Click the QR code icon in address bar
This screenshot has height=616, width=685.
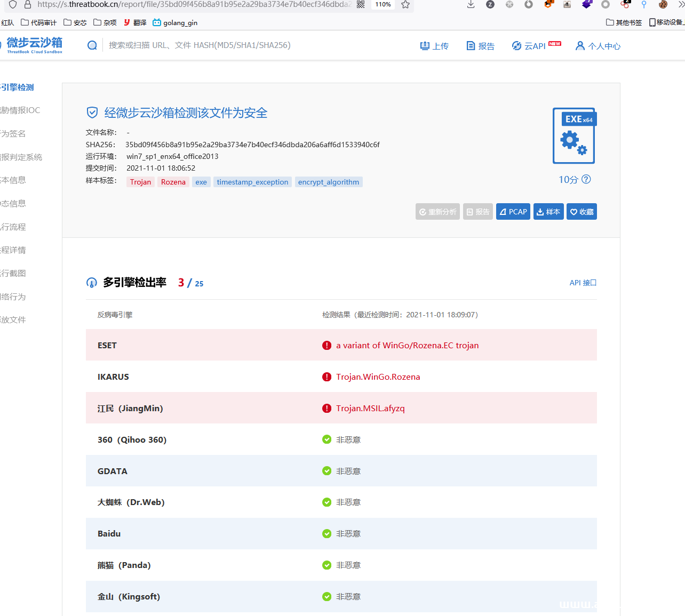click(x=361, y=5)
